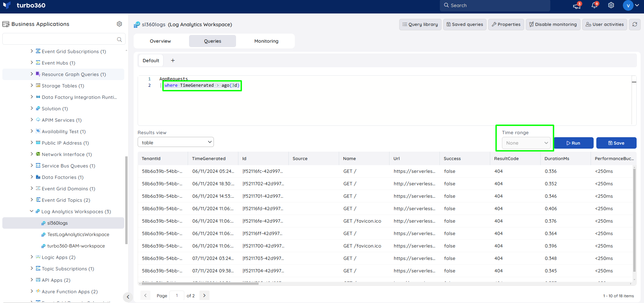Run the query
Image resolution: width=644 pixels, height=303 pixels.
click(573, 143)
